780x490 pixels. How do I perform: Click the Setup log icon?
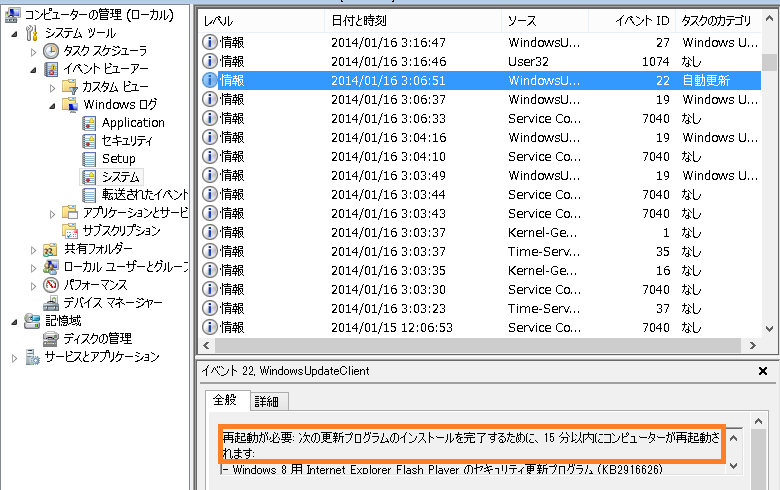click(x=89, y=159)
